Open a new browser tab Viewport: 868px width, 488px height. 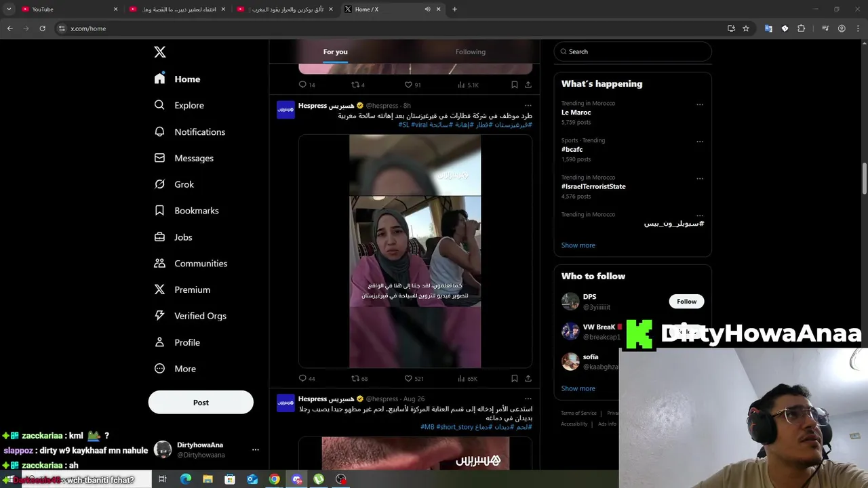454,9
